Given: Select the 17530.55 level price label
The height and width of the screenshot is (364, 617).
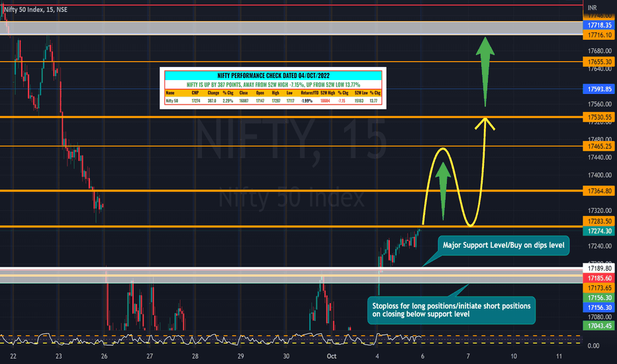Looking at the screenshot, I should tap(599, 117).
